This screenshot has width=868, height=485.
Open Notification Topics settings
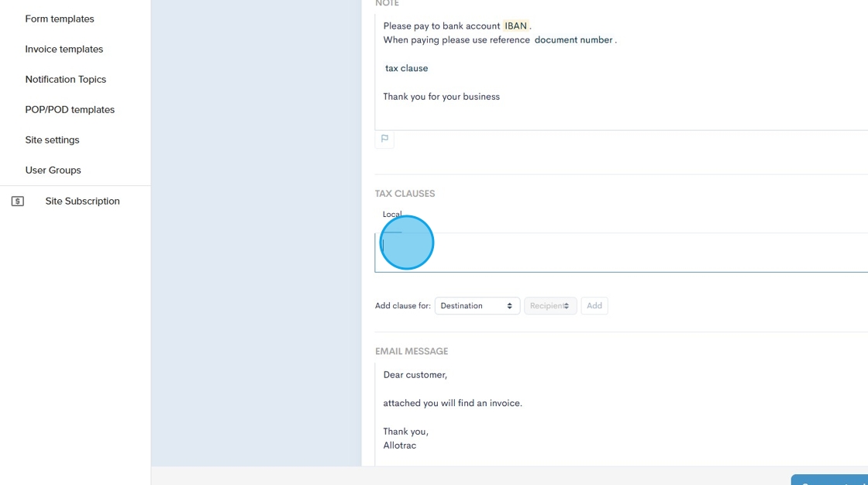point(66,79)
